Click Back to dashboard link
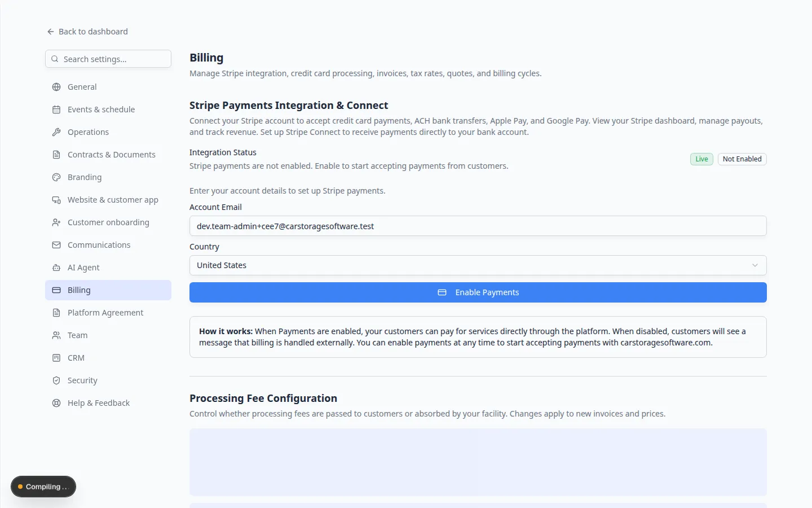Image resolution: width=812 pixels, height=508 pixels. point(87,32)
